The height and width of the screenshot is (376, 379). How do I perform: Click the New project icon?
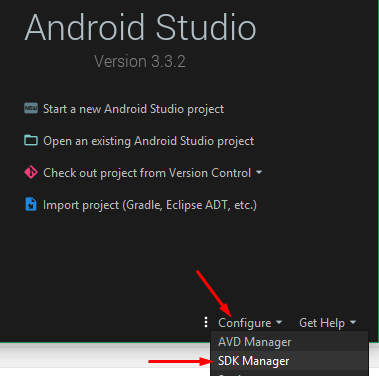(31, 108)
